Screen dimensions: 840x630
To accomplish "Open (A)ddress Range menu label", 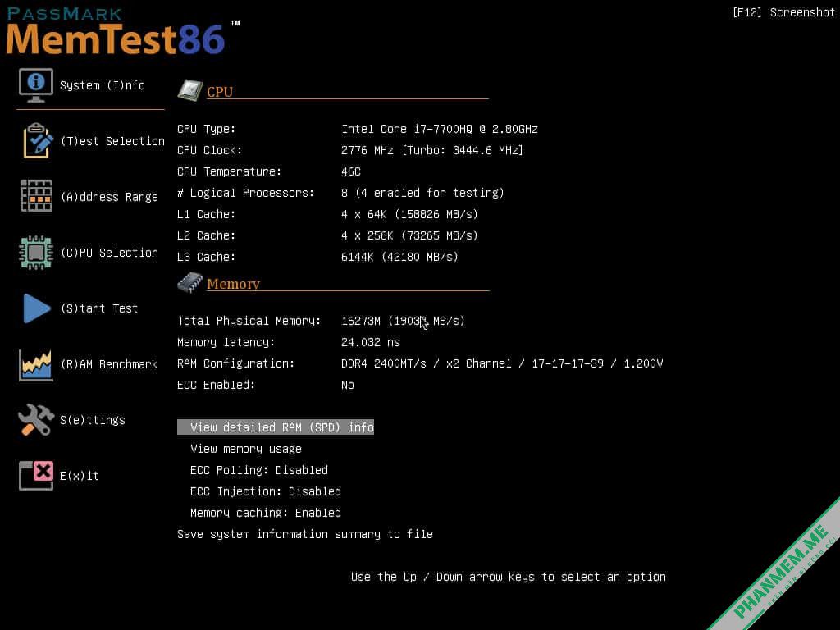I will coord(109,197).
